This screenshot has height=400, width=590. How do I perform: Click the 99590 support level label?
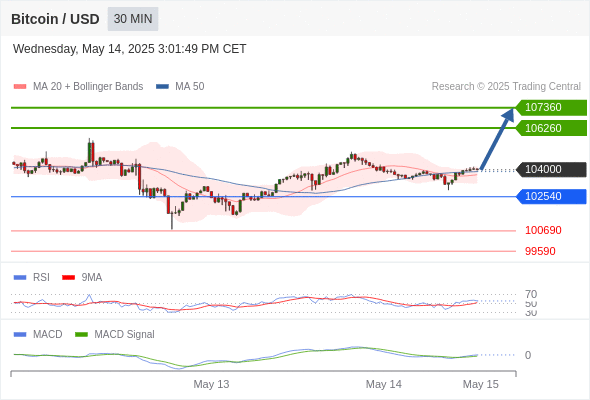540,251
